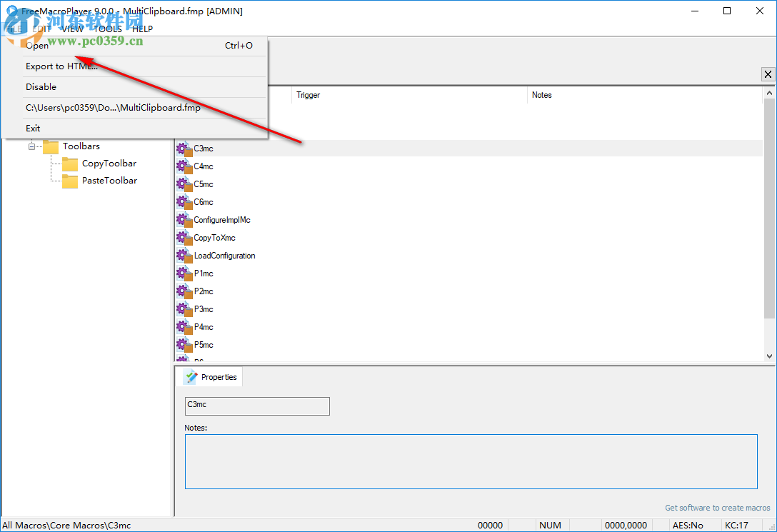The image size is (777, 532).
Task: Click the AES:No status bar entry
Action: (x=688, y=525)
